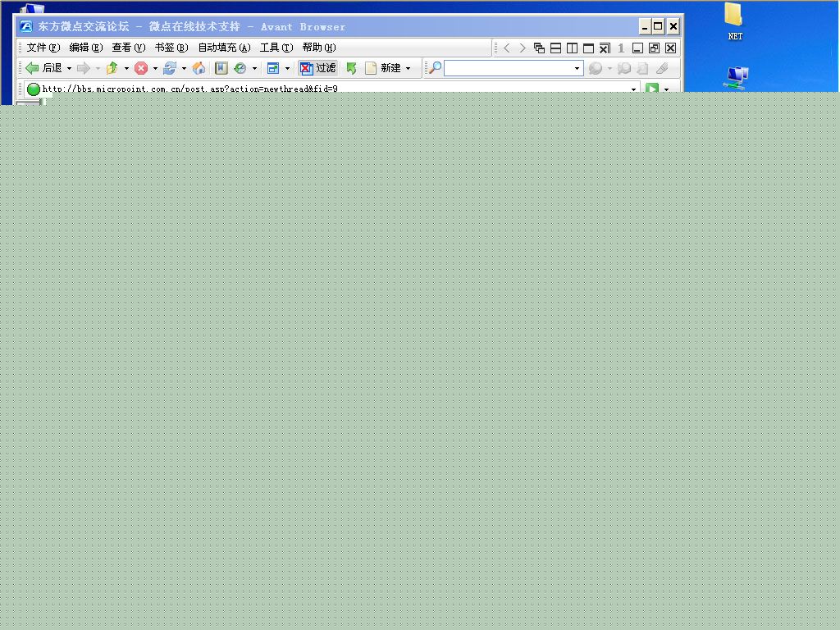The width and height of the screenshot is (840, 630).
Task: Click the maximize-all-tabs window icon
Action: point(588,48)
